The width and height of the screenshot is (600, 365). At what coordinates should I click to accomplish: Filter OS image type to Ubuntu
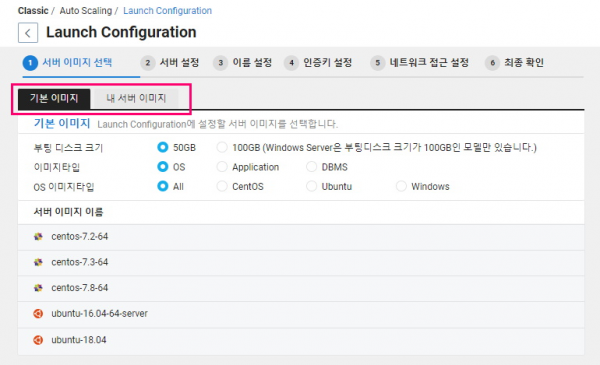(311, 186)
